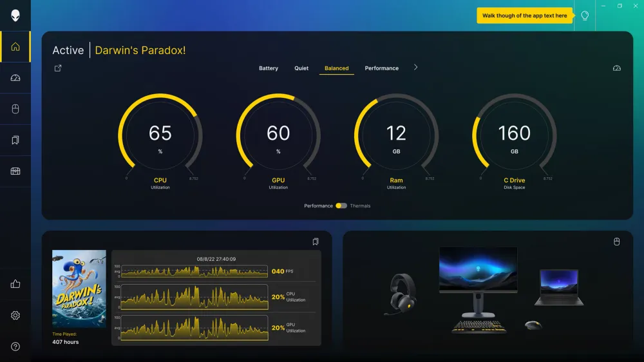
Task: Select the keyboard device image
Action: (479, 327)
